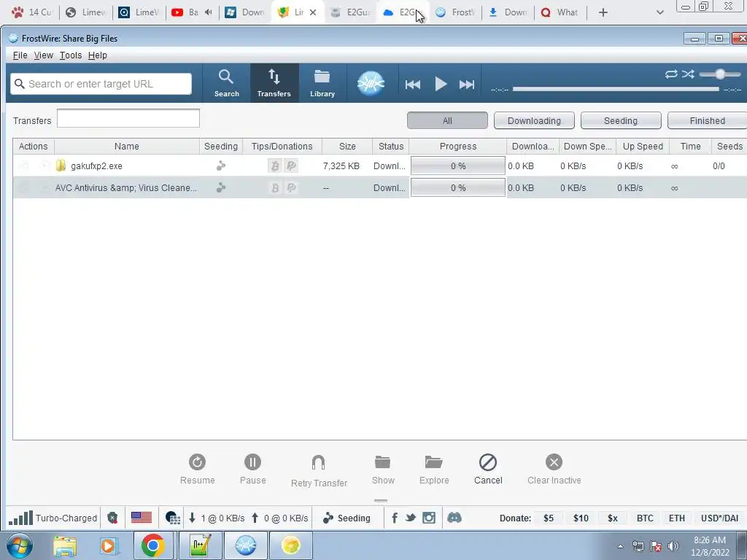747x560 pixels.
Task: Open FrostWire Facebook link icon
Action: pos(395,518)
